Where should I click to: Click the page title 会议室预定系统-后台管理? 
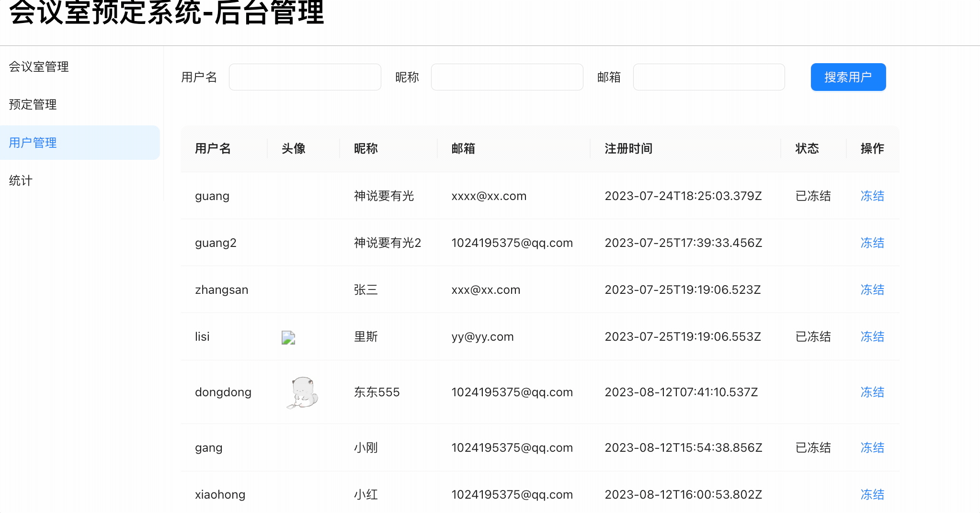pos(167,11)
